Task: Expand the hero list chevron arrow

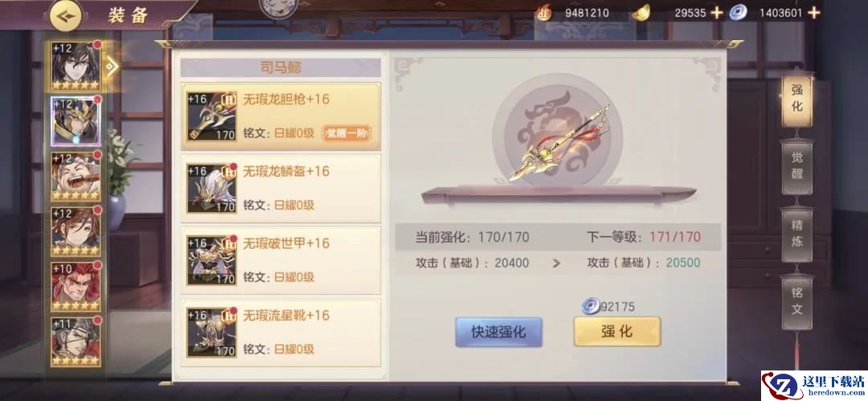Action: tap(112, 67)
